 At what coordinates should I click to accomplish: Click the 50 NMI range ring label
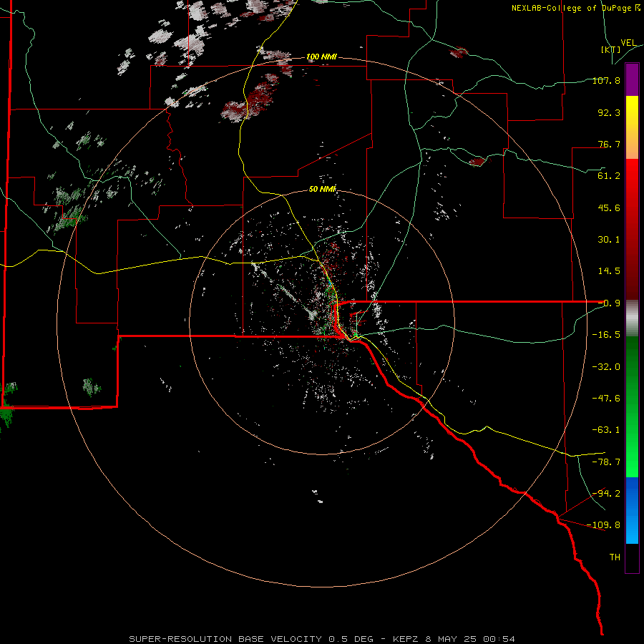click(x=323, y=189)
